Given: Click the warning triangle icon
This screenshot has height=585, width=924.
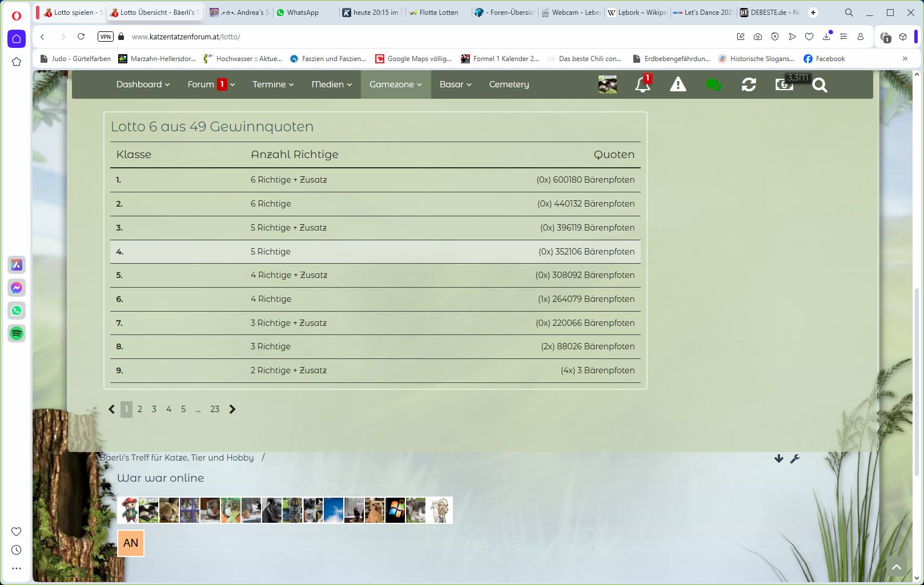Looking at the screenshot, I should (678, 85).
